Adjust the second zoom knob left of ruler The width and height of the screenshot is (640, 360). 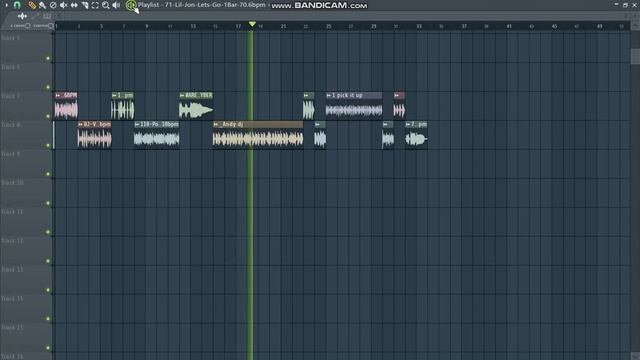[x=51, y=26]
